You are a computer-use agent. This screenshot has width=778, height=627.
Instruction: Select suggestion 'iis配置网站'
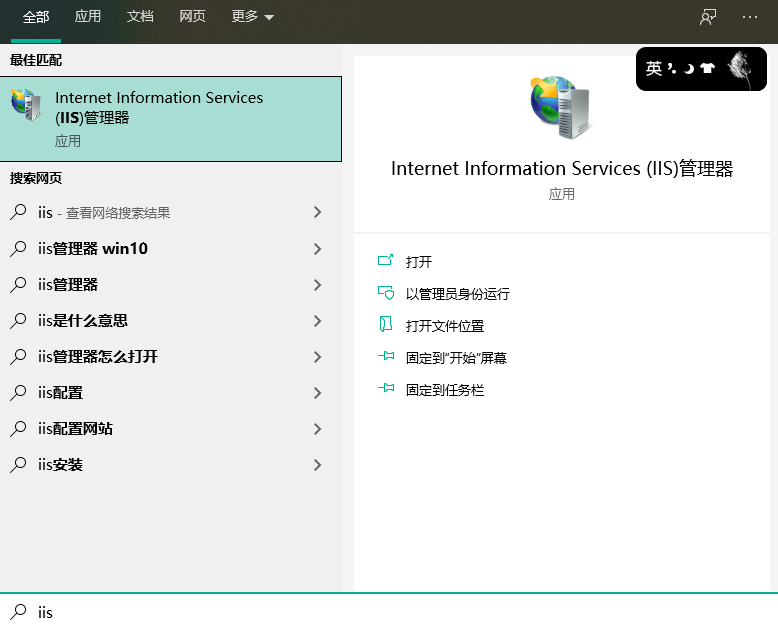[x=171, y=429]
